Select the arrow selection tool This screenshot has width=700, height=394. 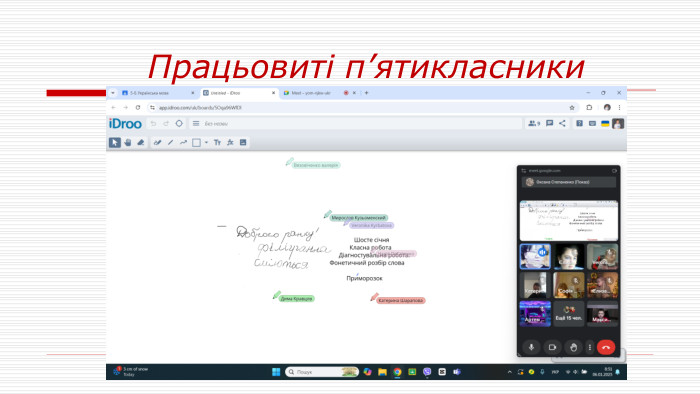click(115, 142)
